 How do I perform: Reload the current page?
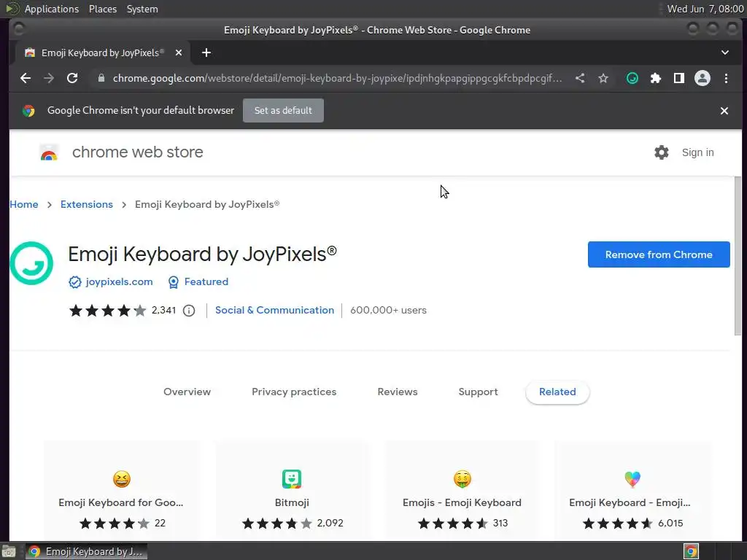[x=72, y=78]
